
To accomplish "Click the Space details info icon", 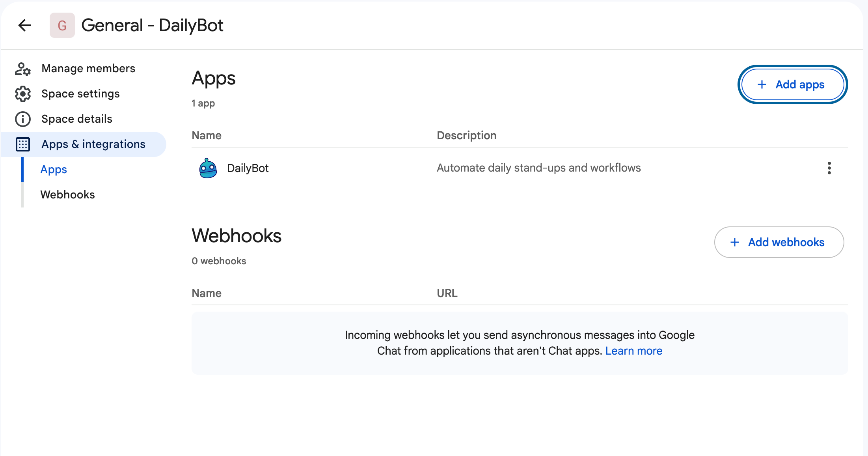I will pyautogui.click(x=23, y=119).
